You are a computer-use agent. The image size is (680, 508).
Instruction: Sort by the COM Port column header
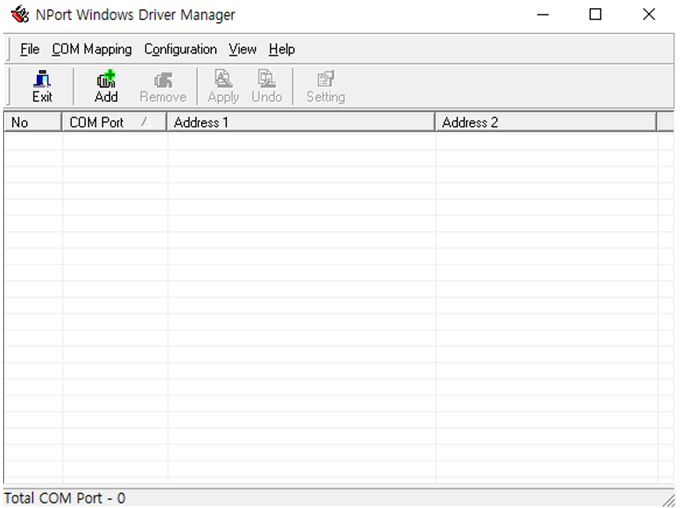tap(114, 122)
